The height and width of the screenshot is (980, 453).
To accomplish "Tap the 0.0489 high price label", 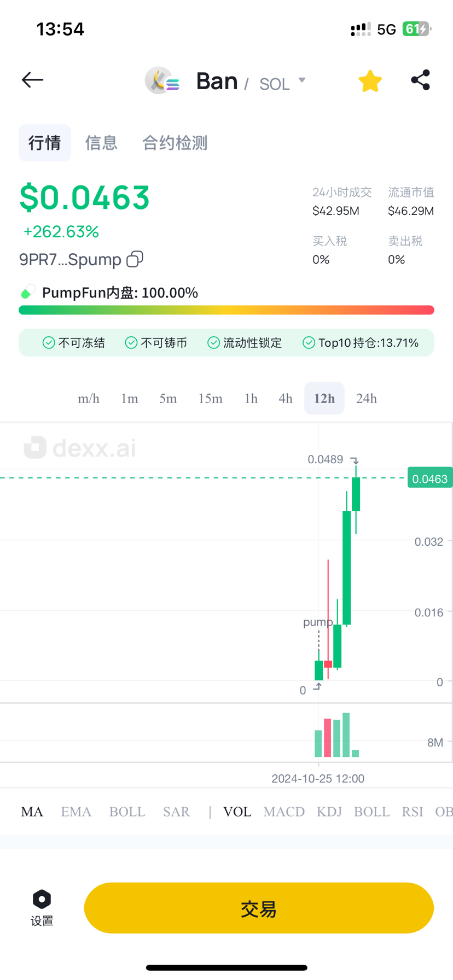I will click(x=326, y=459).
